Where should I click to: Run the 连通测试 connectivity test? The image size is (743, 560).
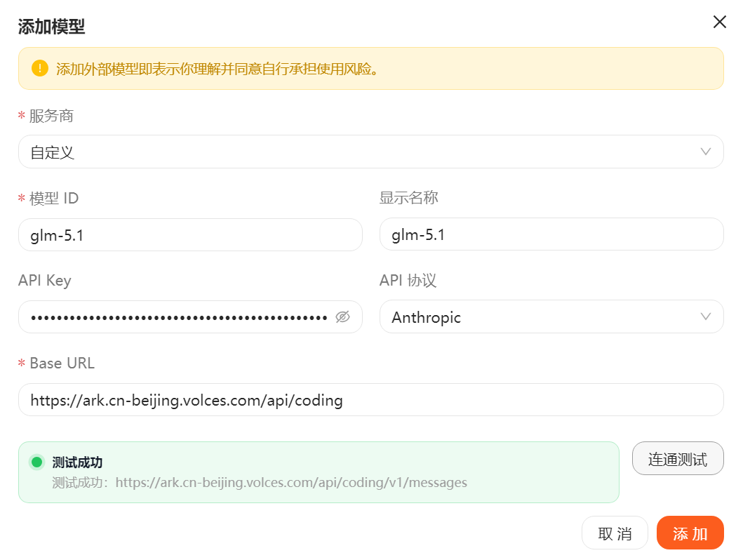[x=677, y=458]
